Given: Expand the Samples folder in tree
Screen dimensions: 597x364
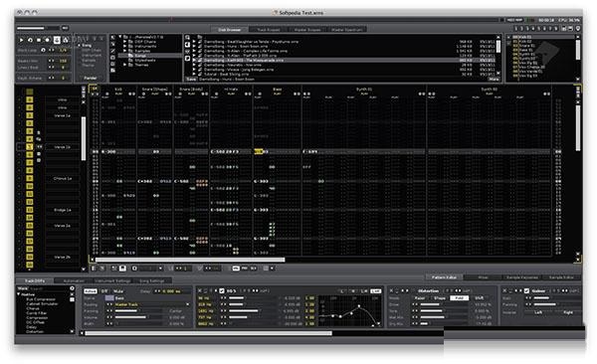Looking at the screenshot, I should coord(125,51).
